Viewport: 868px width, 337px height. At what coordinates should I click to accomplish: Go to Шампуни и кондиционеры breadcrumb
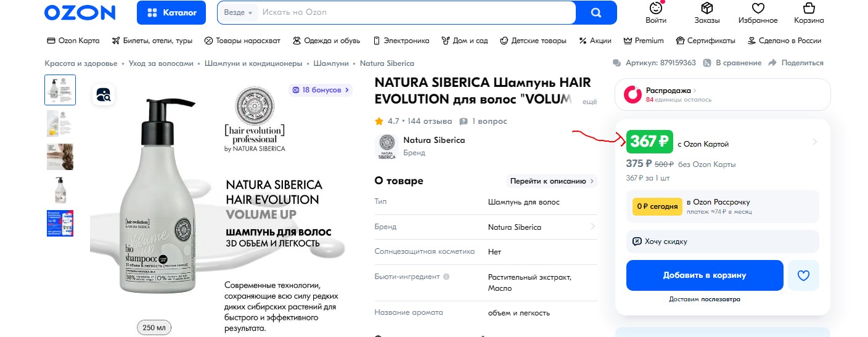point(253,63)
